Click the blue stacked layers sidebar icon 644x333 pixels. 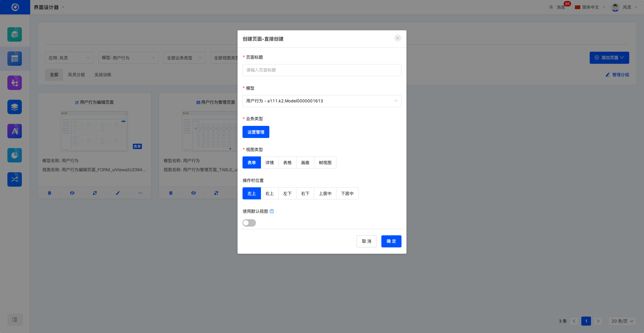[14, 107]
